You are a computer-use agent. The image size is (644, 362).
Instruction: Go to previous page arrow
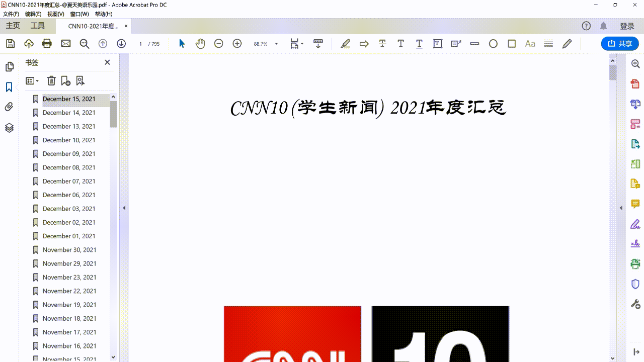(103, 44)
